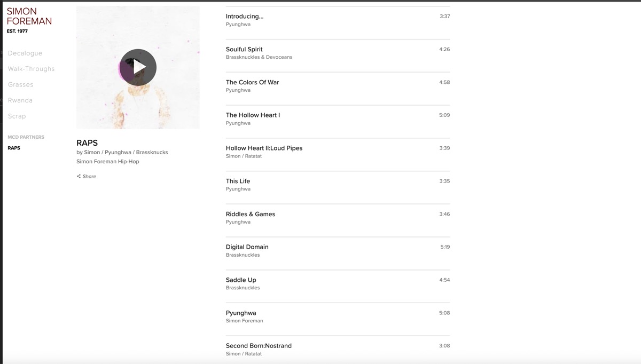Play the track Introducing...
Image resolution: width=641 pixels, height=364 pixels.
[x=245, y=17]
